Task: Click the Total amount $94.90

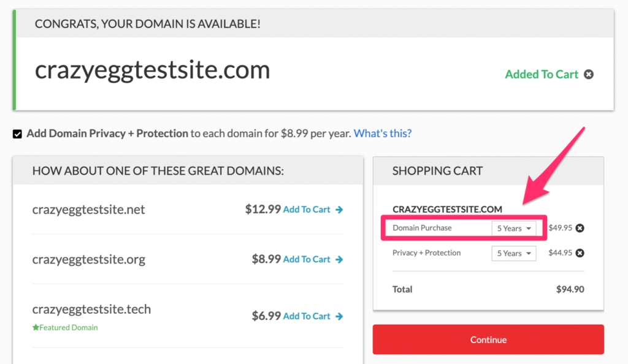Action: 570,289
